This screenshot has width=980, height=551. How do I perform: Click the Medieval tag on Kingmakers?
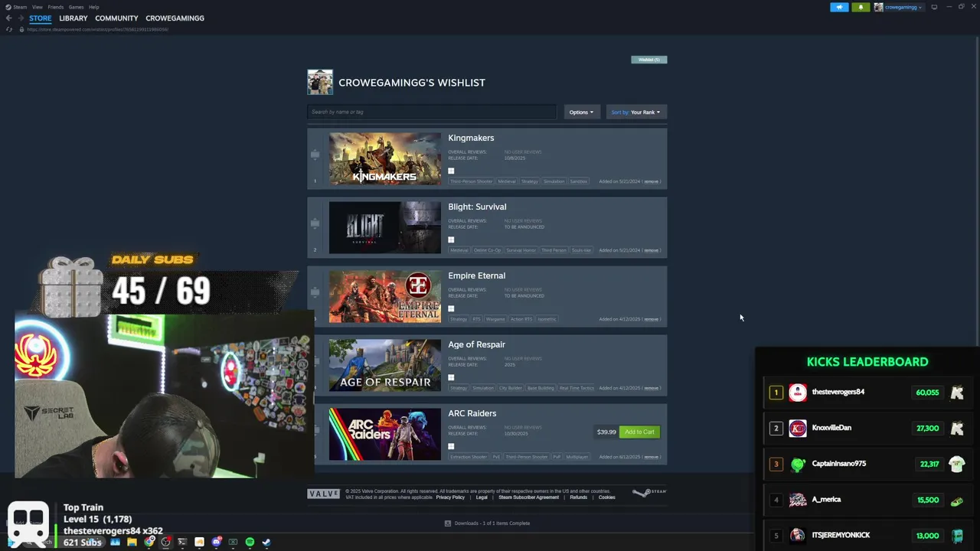507,181
